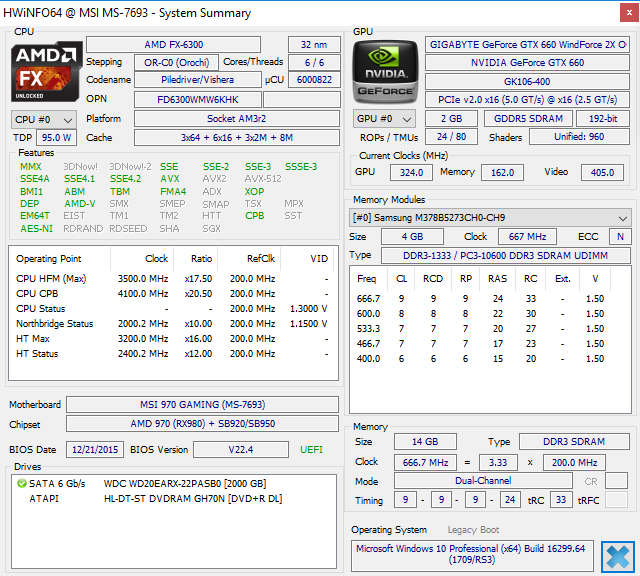
Task: Click the CPU CPB 4100.0 MHz row
Action: coord(172,294)
